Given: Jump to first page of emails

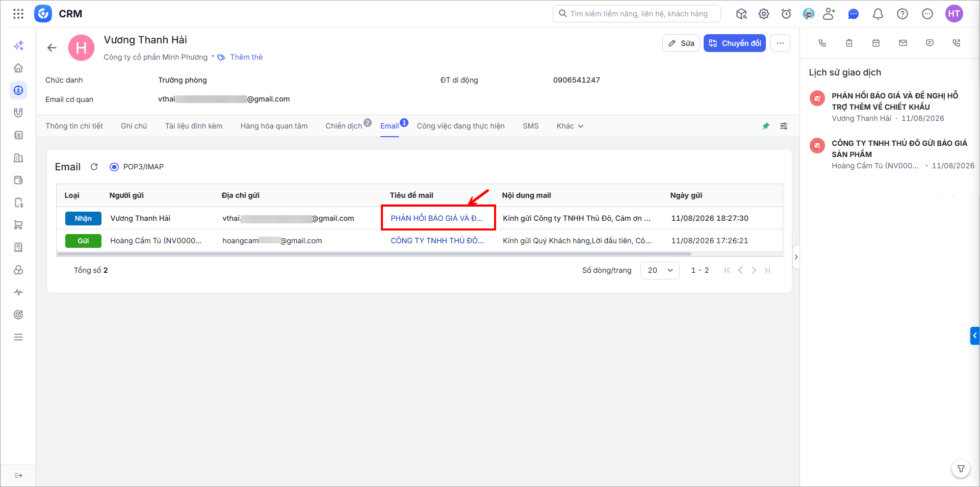Looking at the screenshot, I should coord(727,270).
